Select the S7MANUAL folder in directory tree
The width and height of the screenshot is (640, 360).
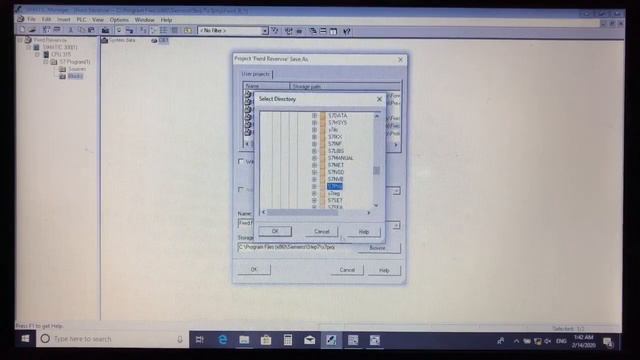point(340,158)
